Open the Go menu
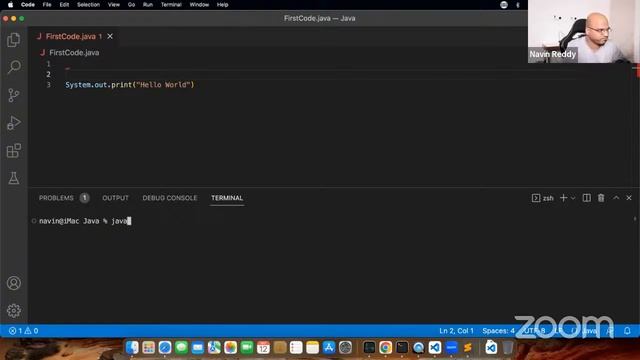Viewport: 640px width, 360px height. [x=131, y=5]
